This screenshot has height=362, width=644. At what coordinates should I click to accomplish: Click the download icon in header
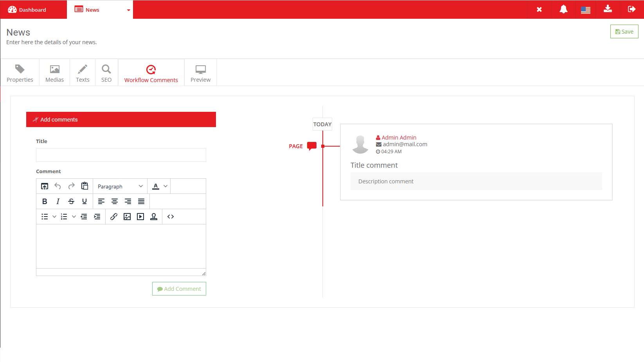tap(608, 9)
